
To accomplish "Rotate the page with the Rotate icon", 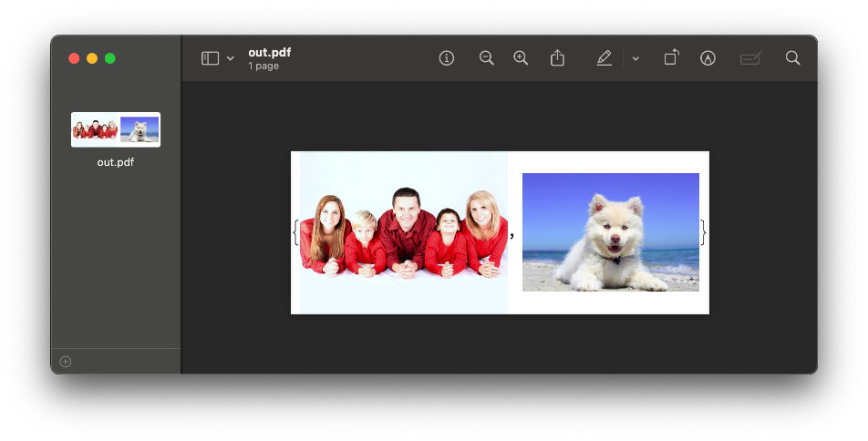I will pos(671,58).
